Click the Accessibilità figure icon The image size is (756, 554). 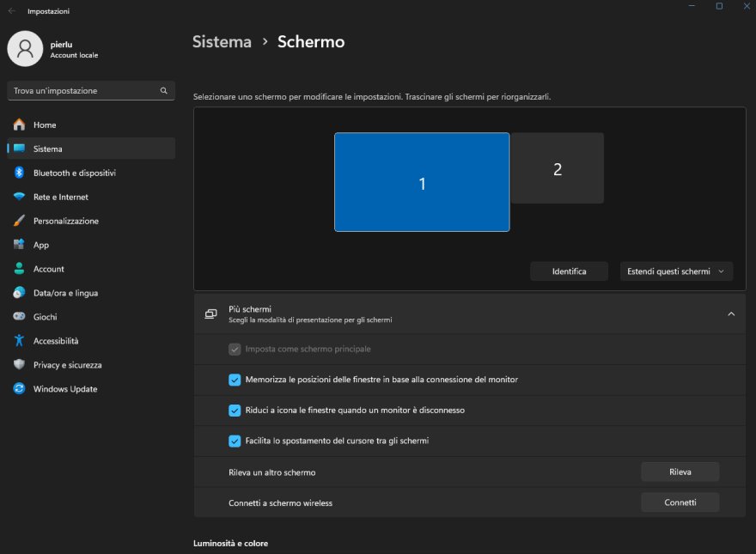point(19,340)
